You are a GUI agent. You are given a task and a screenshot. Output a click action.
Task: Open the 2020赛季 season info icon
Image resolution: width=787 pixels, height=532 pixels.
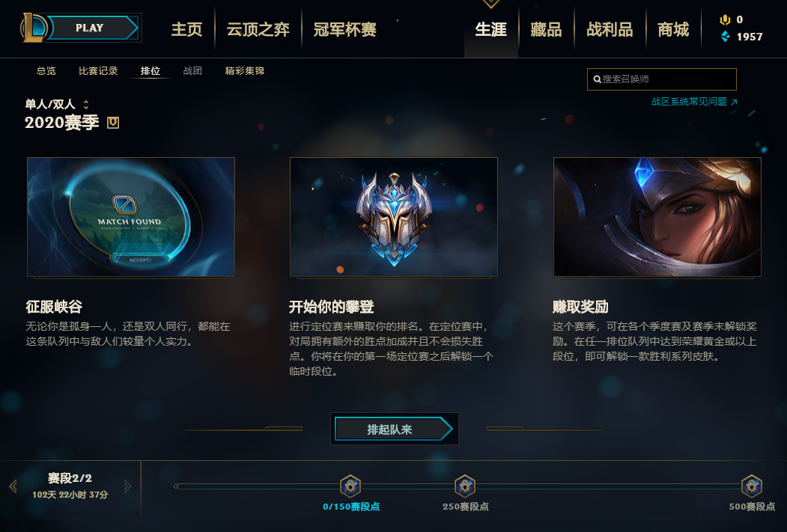pos(113,123)
